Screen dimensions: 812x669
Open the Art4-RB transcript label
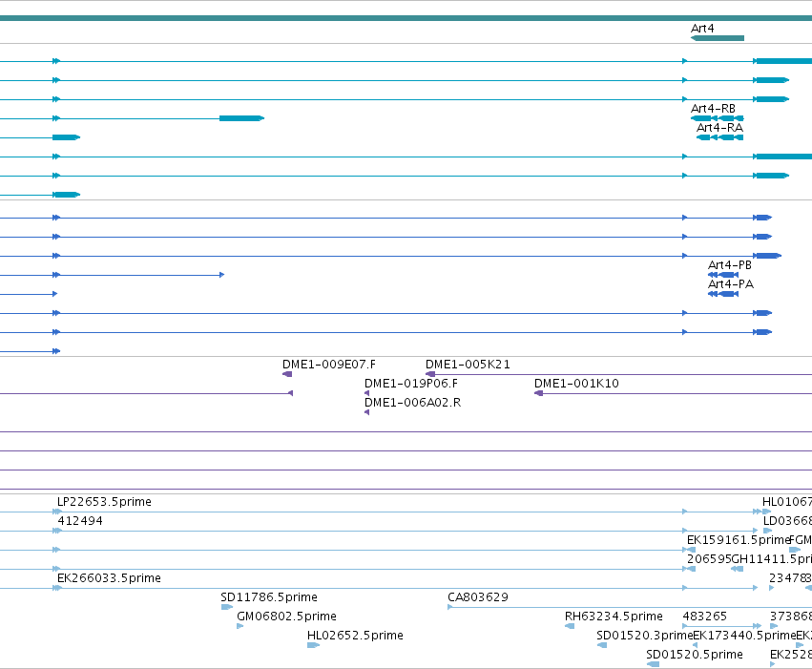(x=713, y=109)
